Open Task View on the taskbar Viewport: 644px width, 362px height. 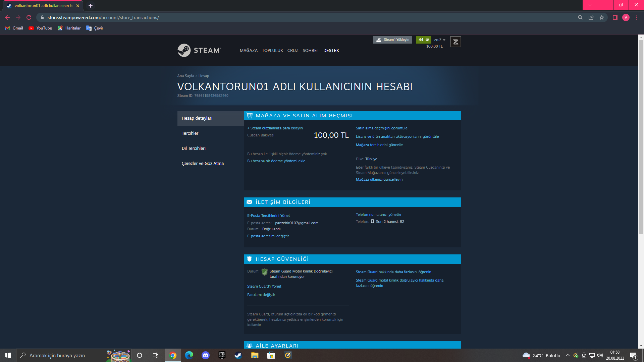point(156,355)
